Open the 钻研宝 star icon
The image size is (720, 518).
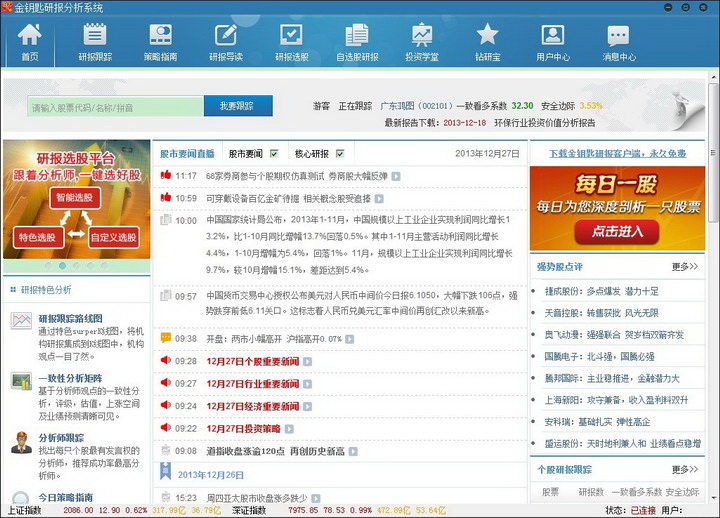(488, 42)
